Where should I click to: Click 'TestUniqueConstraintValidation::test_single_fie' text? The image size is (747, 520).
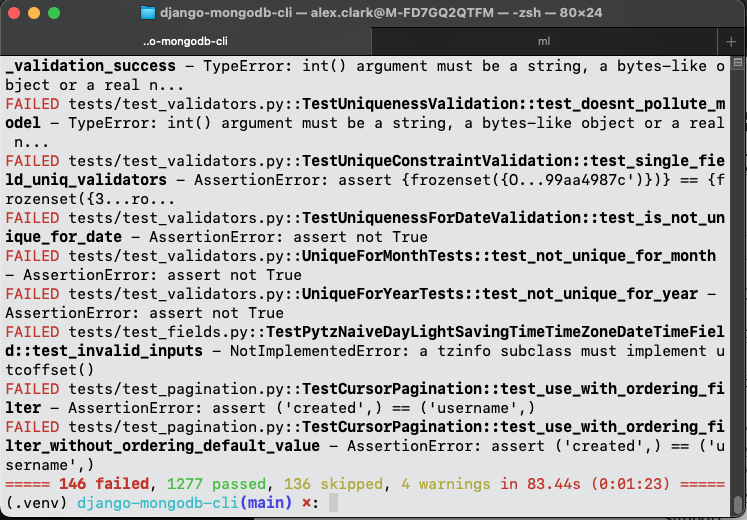pyautogui.click(x=514, y=161)
